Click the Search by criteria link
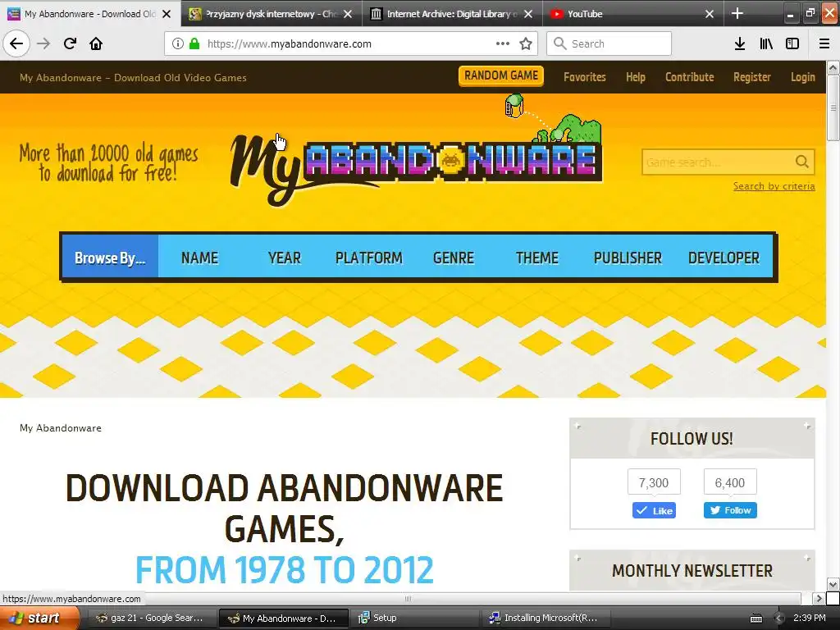The width and height of the screenshot is (840, 630). 774,186
